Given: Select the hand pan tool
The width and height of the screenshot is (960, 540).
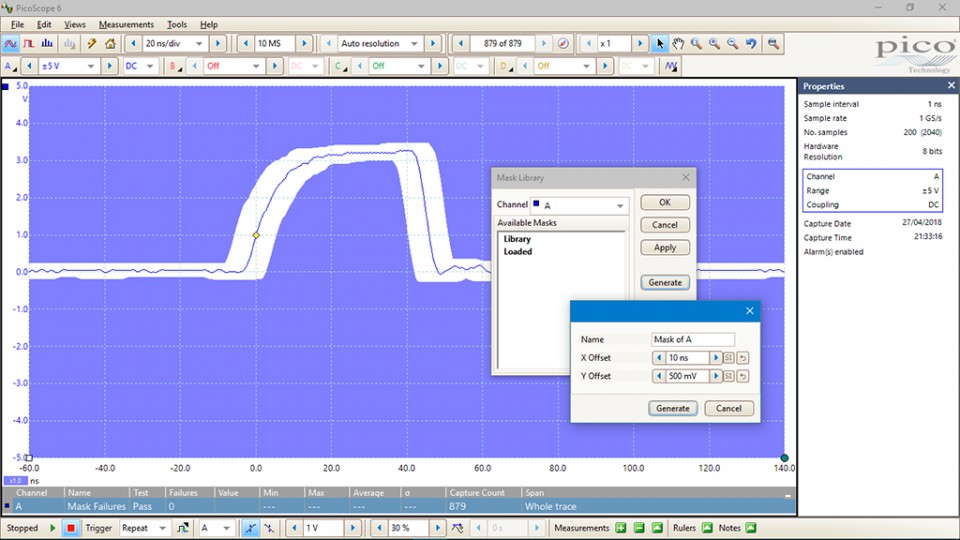Looking at the screenshot, I should [678, 44].
